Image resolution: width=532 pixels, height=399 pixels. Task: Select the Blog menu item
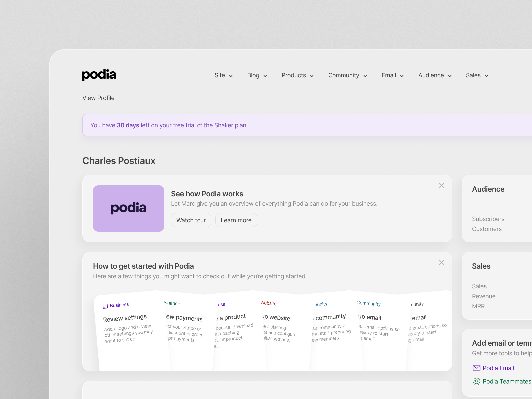tap(256, 75)
